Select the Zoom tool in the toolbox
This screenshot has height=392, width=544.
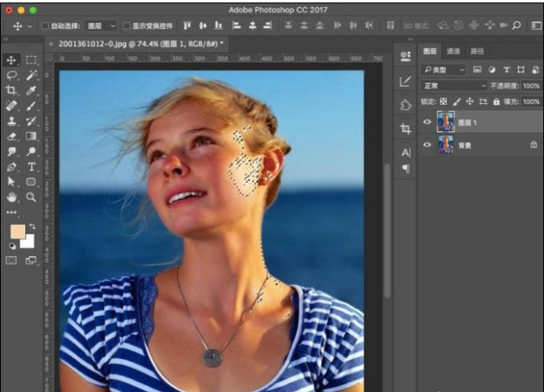(31, 198)
